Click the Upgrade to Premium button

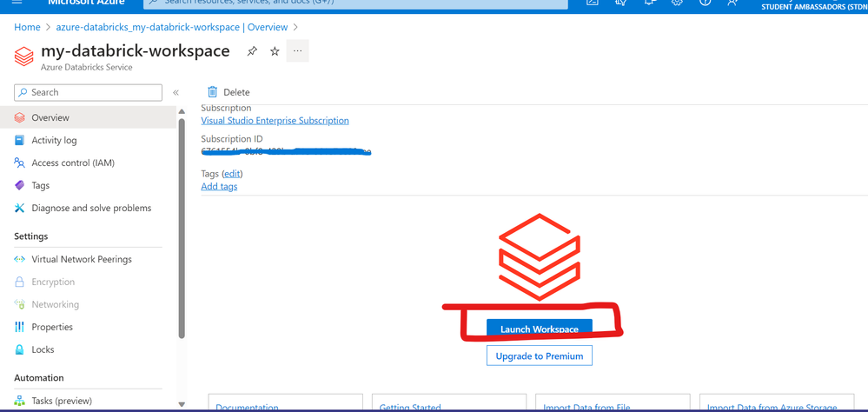[540, 356]
